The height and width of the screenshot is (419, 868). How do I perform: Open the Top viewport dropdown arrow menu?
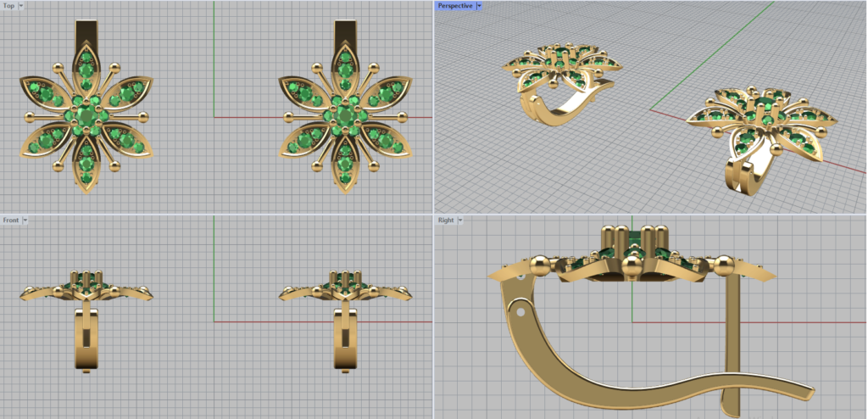click(21, 6)
